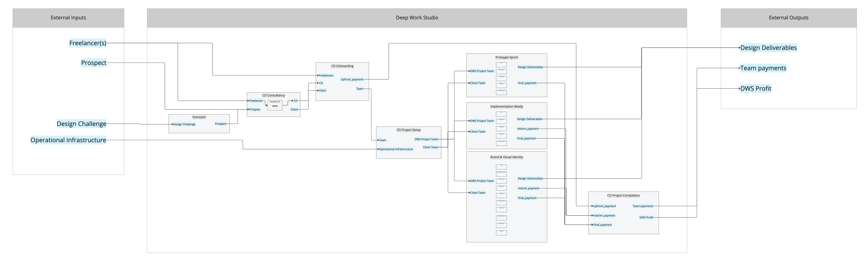Image resolution: width=868 pixels, height=264 pixels.
Task: Click the Prospect label in External Inputs
Action: click(x=94, y=63)
